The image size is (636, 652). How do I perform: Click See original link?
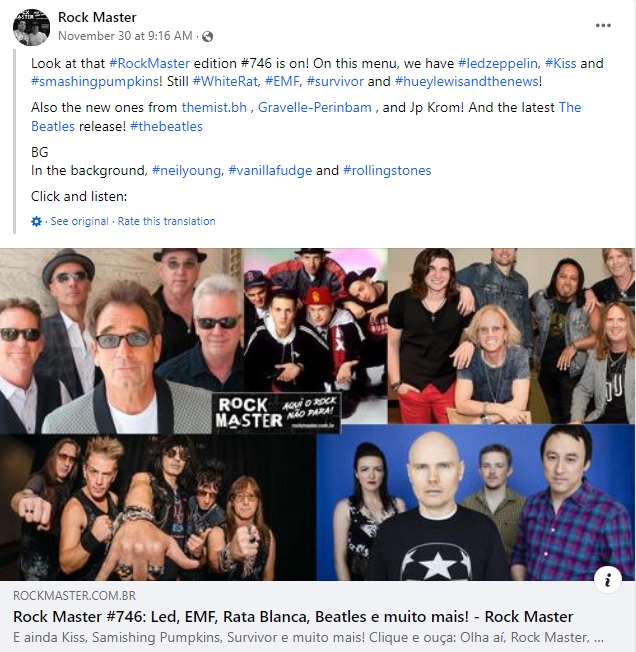tap(79, 221)
